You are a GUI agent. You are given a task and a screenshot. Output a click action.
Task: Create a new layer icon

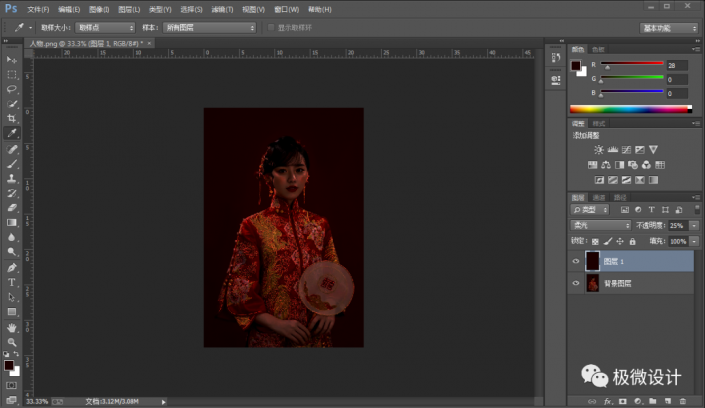668,401
